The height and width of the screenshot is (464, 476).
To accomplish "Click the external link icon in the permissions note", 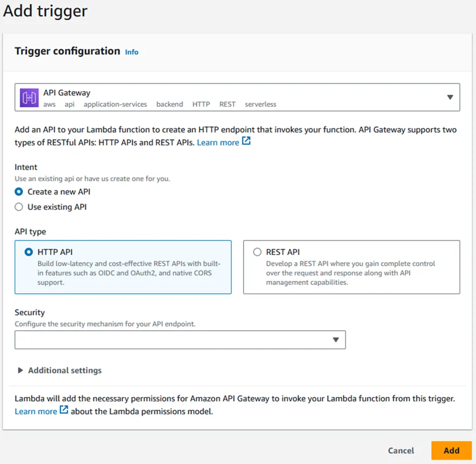I will pyautogui.click(x=63, y=411).
